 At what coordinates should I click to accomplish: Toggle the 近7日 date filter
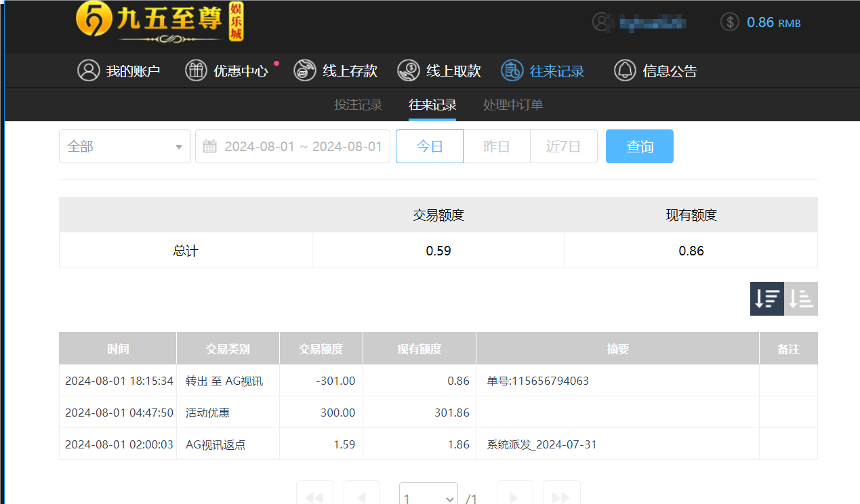(563, 146)
